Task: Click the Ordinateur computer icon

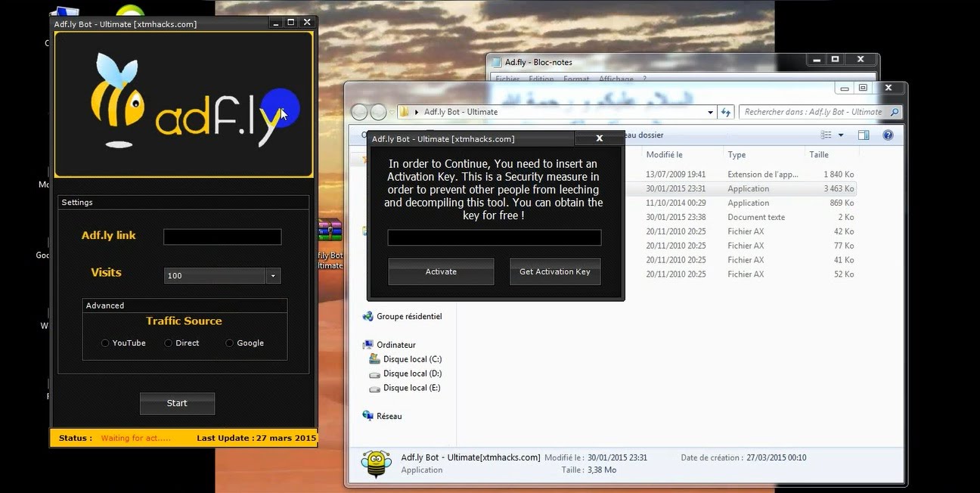Action: [368, 345]
